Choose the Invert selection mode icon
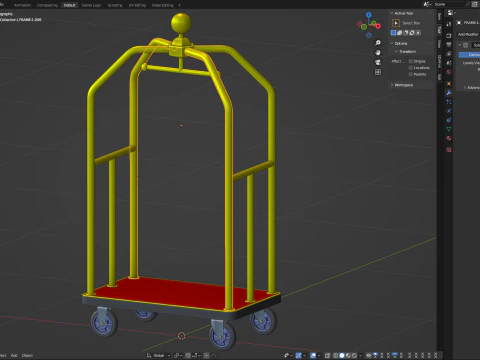This screenshot has width=480, height=360. pos(412,33)
